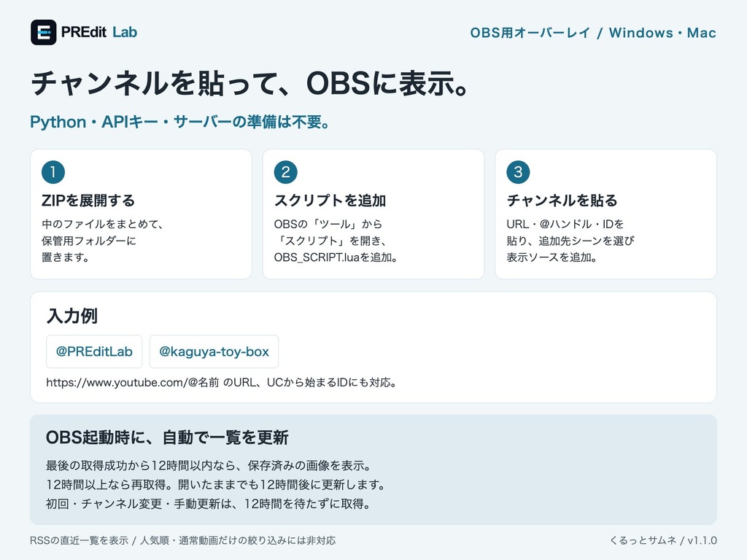This screenshot has height=560, width=747.
Task: Click the card title 'スクリプトを追加'
Action: (330, 201)
